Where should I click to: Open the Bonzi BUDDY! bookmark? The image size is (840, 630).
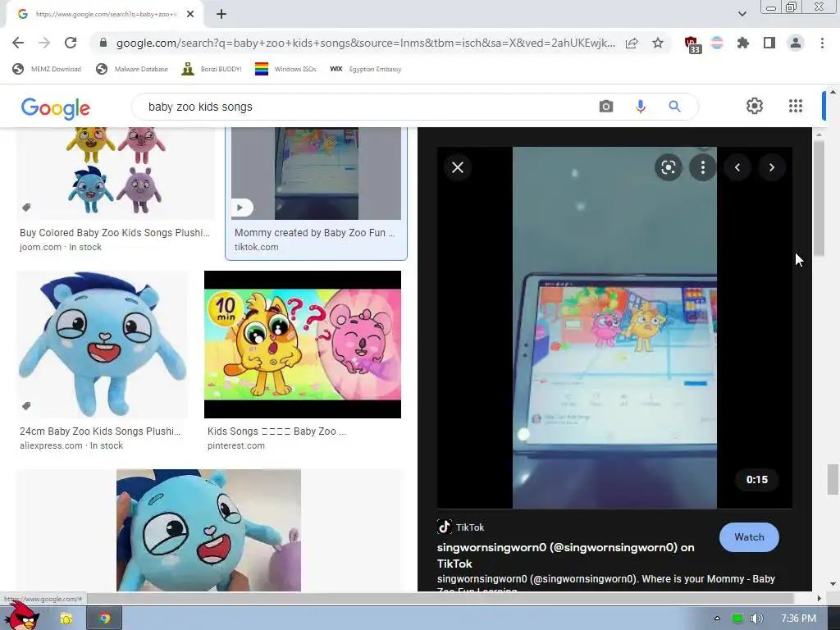[212, 69]
